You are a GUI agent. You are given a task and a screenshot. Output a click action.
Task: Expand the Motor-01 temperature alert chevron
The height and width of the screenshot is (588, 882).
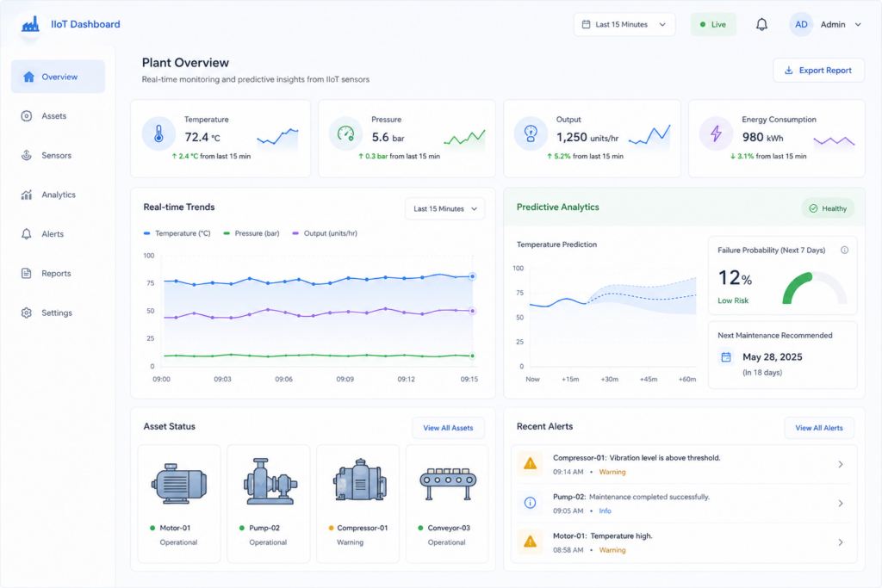[x=841, y=542]
